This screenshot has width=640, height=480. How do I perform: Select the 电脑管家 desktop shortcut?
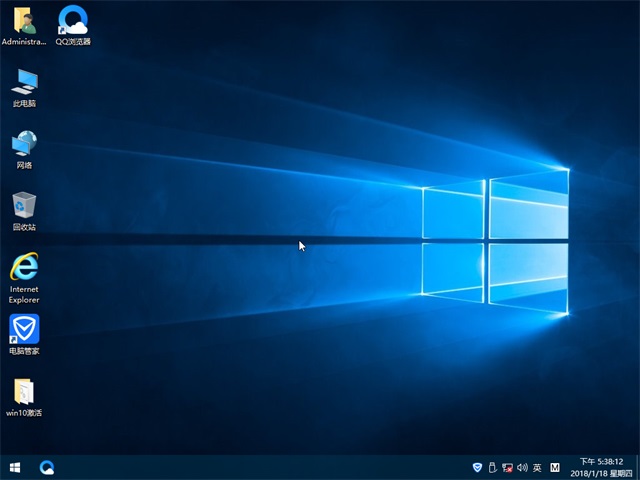[x=24, y=332]
